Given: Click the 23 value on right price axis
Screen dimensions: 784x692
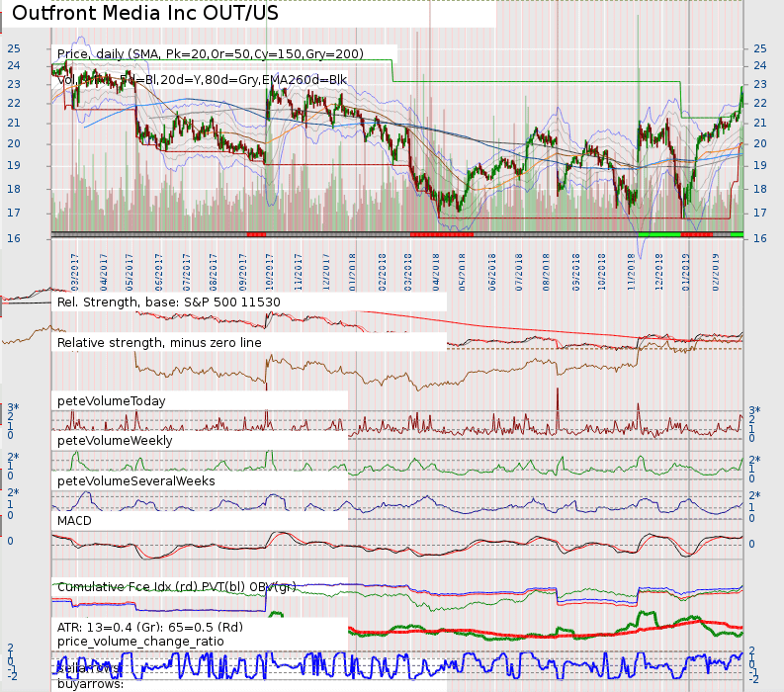Looking at the screenshot, I should tap(760, 84).
